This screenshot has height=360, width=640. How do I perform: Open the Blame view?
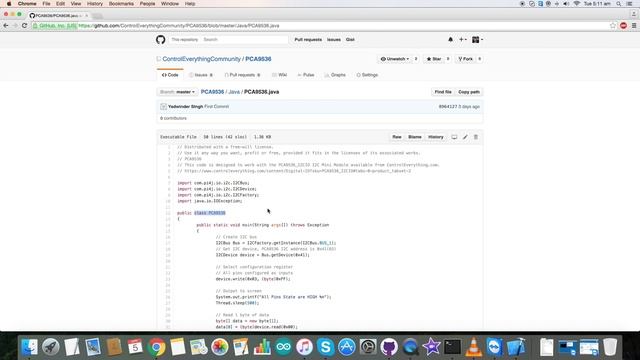[x=414, y=137]
